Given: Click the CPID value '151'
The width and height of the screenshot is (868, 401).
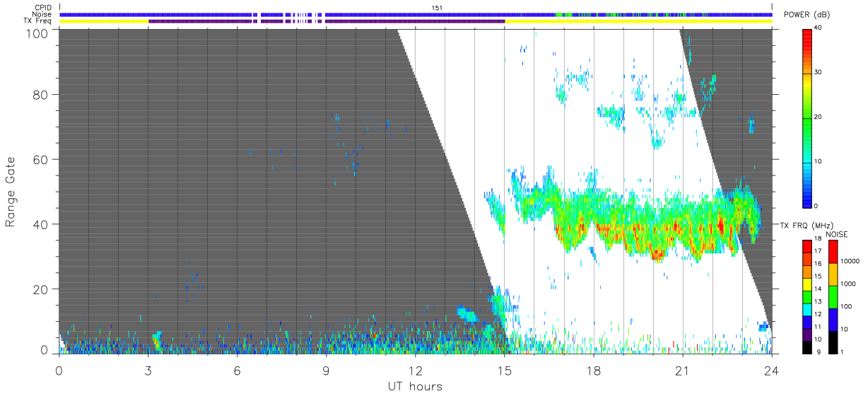Looking at the screenshot, I should coord(438,8).
